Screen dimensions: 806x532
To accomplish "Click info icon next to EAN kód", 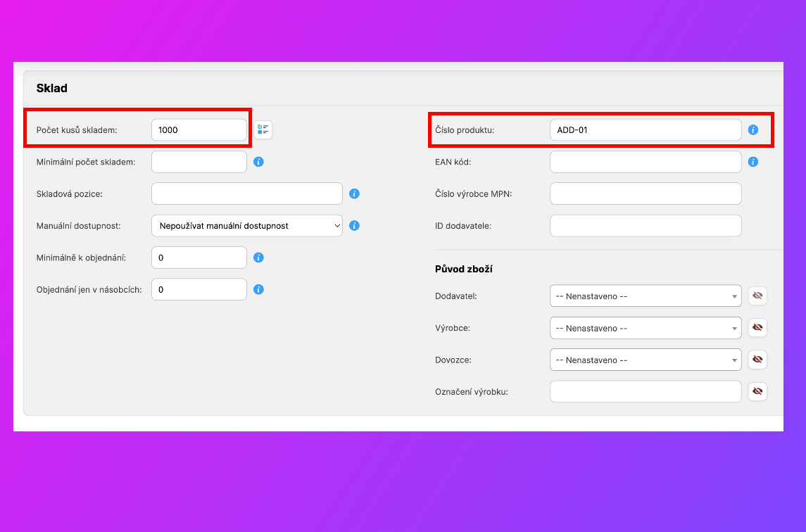I will [753, 162].
